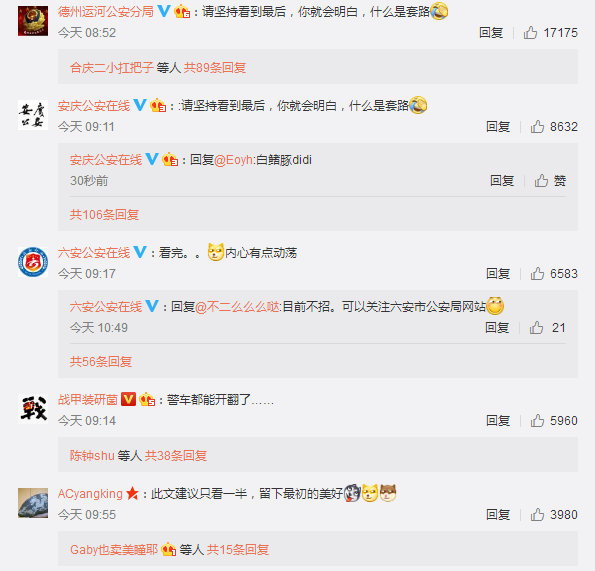This screenshot has width=595, height=571.
Task: Click thumbs-up on 安庆公安在线 comment with 8632 likes
Action: [x=537, y=127]
